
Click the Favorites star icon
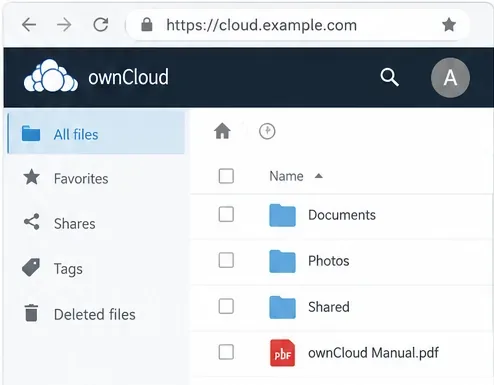coord(32,177)
